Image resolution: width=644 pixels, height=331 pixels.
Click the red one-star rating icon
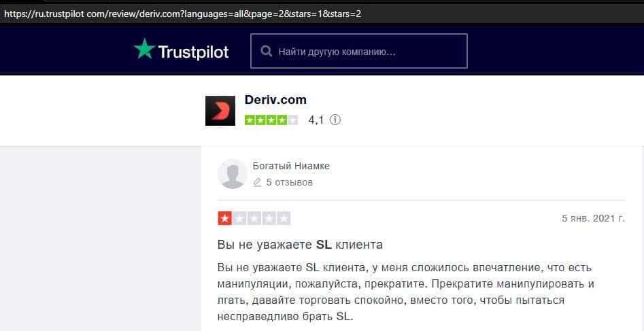[x=224, y=218]
